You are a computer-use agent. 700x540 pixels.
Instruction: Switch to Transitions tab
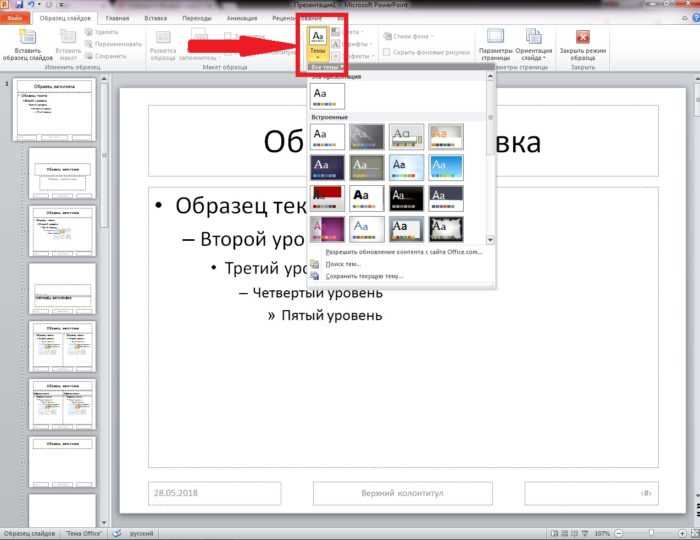coord(197,18)
